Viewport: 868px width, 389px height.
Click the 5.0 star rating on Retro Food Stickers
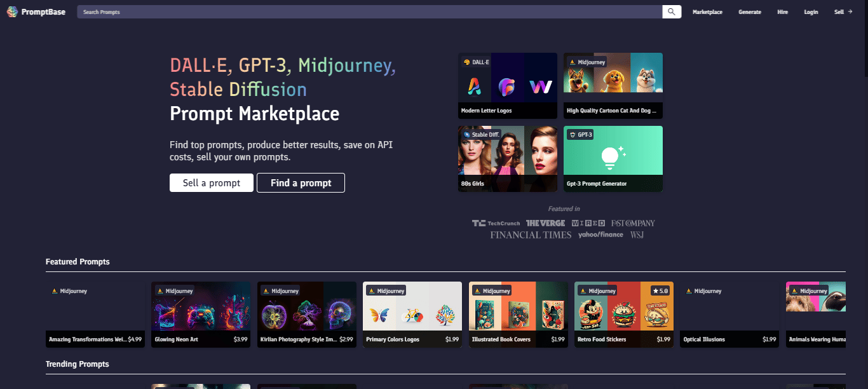(x=661, y=290)
